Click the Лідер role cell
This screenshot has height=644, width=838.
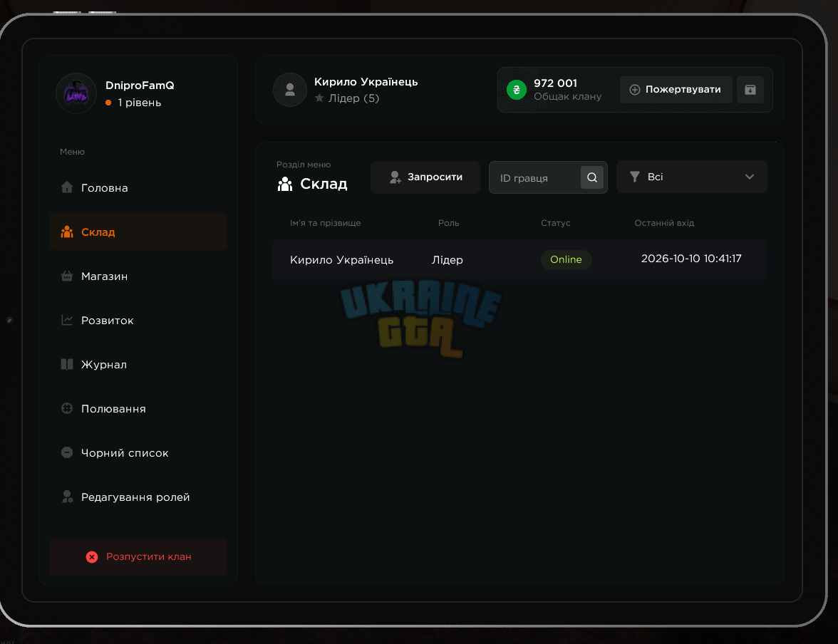pos(448,260)
